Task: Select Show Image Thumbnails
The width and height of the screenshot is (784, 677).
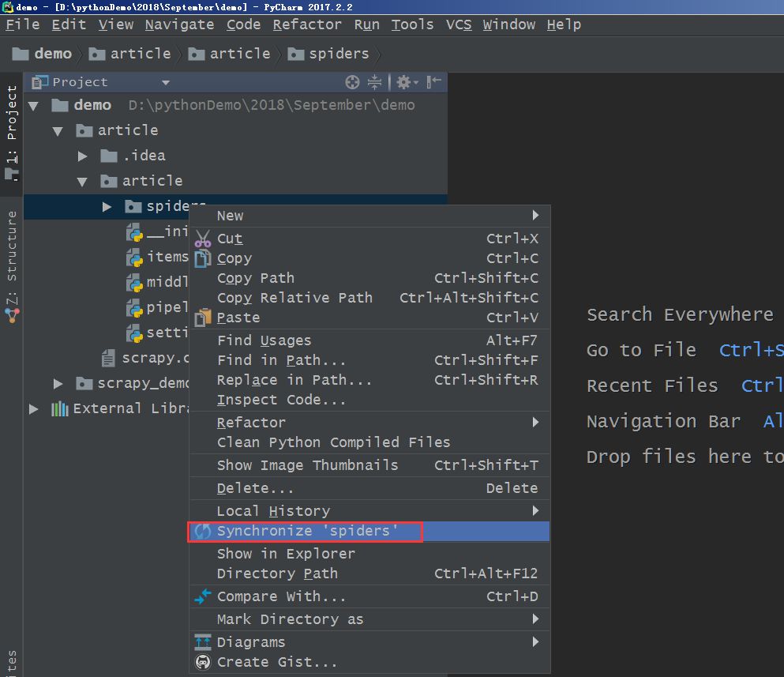Action: coord(369,465)
